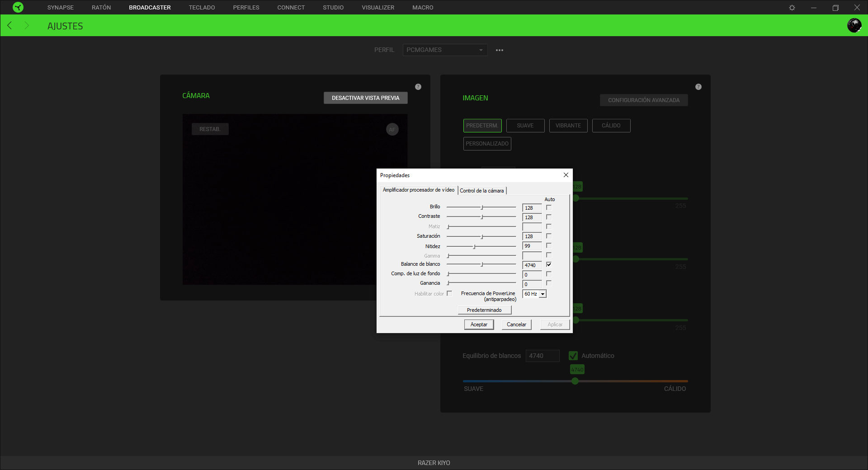Click the RAZER KIYO device label
The height and width of the screenshot is (470, 868).
tap(434, 463)
